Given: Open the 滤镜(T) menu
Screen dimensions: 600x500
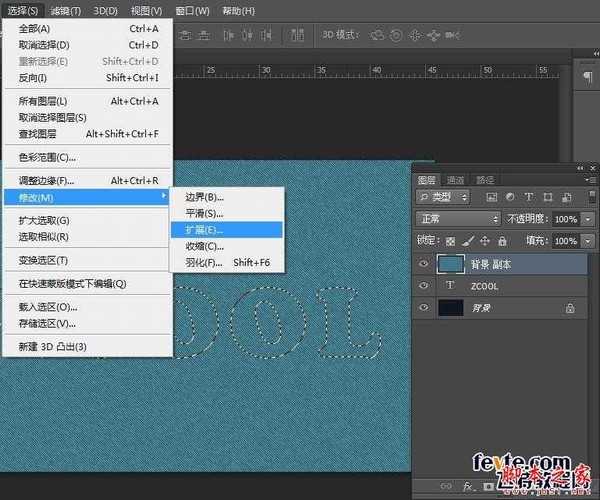Looking at the screenshot, I should [63, 10].
